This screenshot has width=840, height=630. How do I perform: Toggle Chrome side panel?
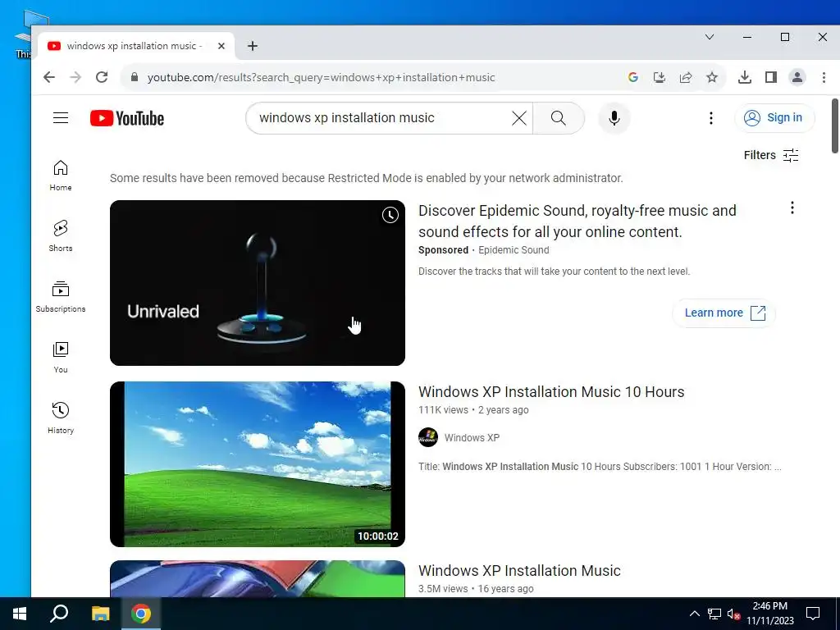coord(771,77)
